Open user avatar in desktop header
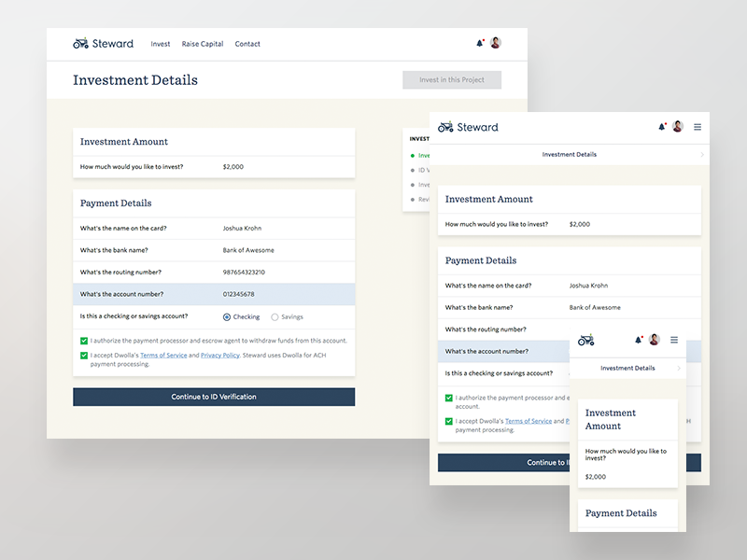 tap(496, 43)
